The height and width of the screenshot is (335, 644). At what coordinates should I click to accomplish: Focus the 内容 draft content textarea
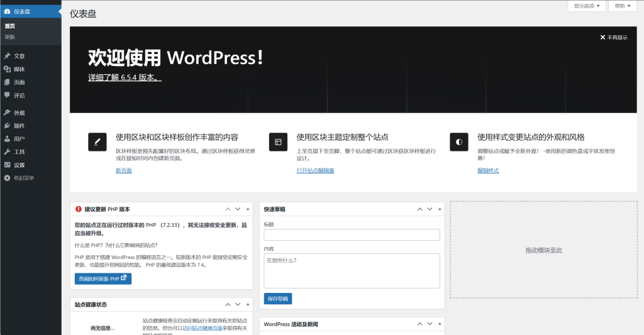(x=352, y=271)
